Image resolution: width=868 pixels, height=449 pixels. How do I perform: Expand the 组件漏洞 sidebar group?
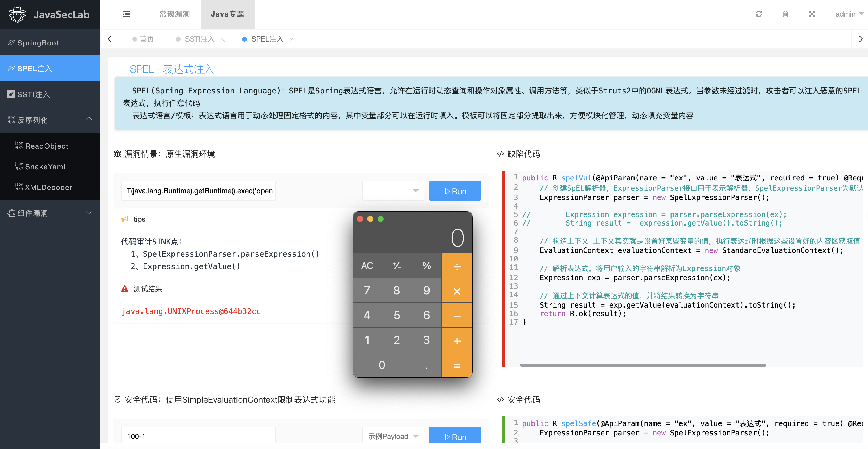coord(89,213)
